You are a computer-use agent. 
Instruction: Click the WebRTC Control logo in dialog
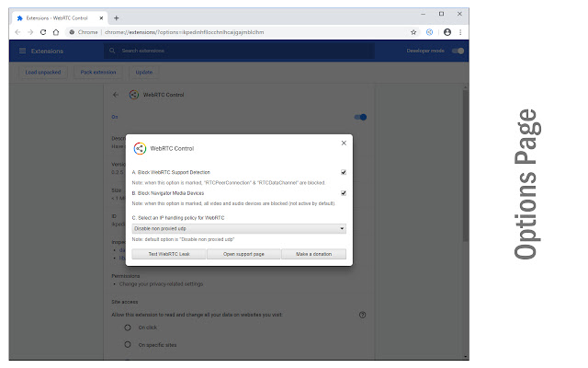pos(141,147)
